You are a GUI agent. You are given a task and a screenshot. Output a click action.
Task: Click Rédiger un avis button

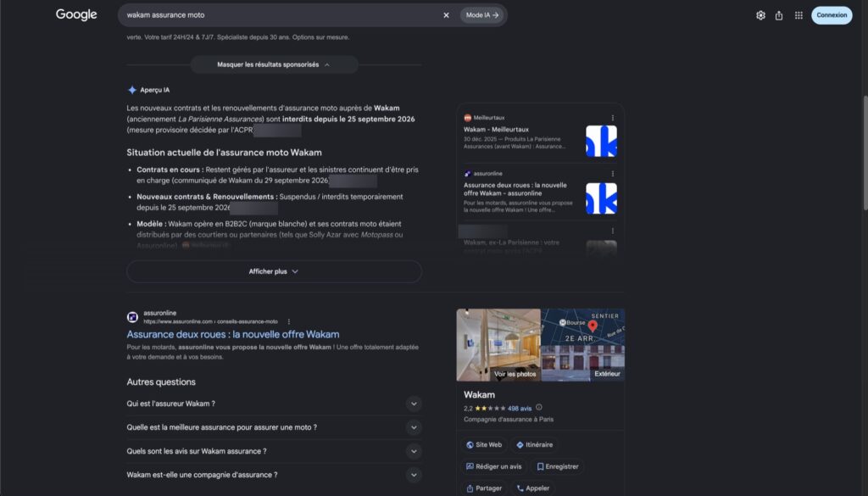click(494, 467)
